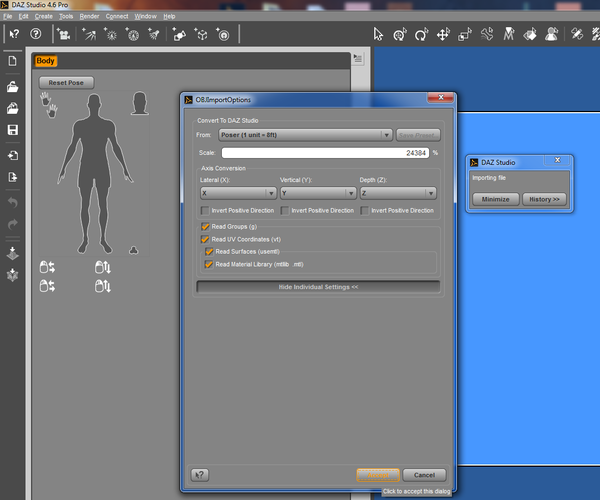The width and height of the screenshot is (600, 500).
Task: Open the Help menu
Action: click(x=169, y=16)
